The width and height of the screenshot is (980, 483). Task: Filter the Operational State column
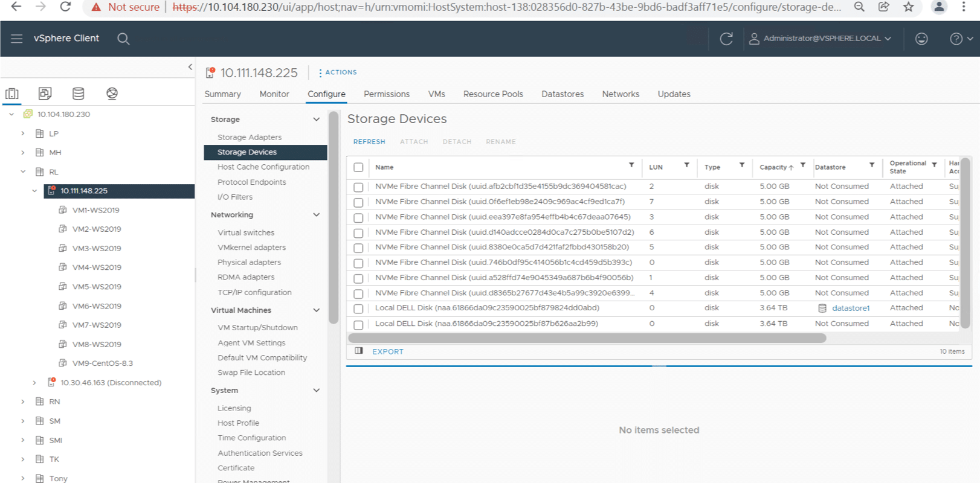coord(934,165)
